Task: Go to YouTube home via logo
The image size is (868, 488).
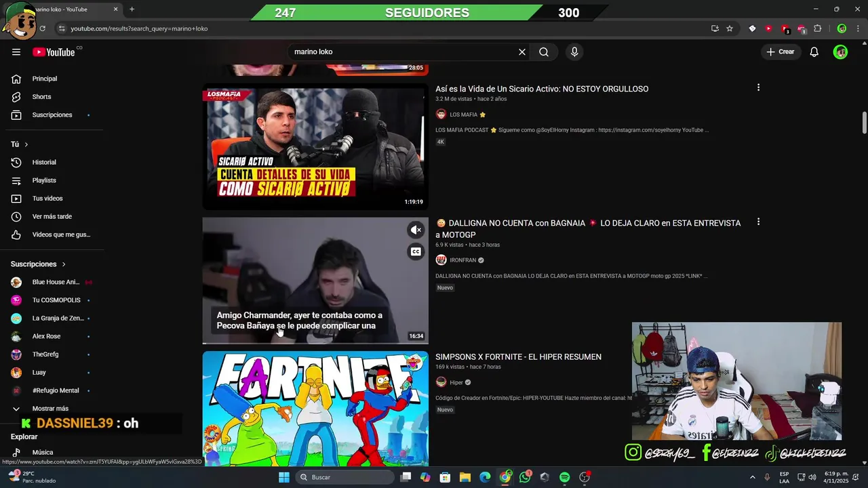Action: point(54,52)
